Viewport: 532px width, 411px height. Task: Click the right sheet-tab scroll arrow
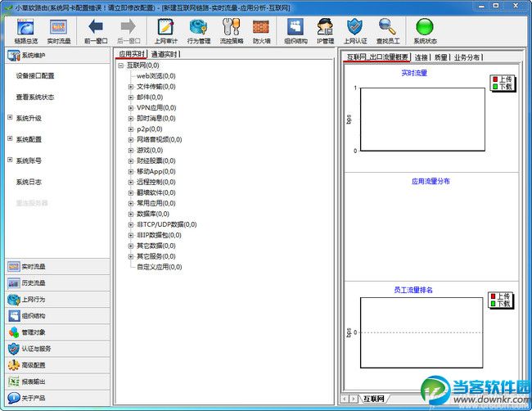pyautogui.click(x=354, y=399)
